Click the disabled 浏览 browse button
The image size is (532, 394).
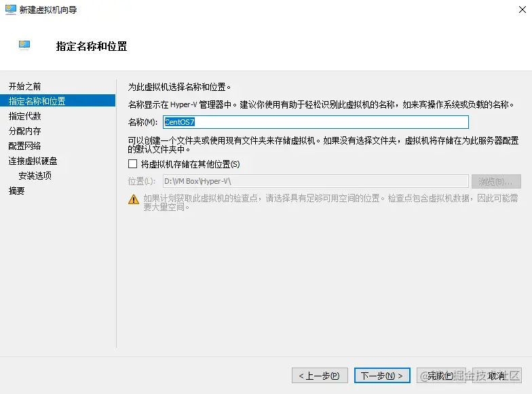[496, 182]
